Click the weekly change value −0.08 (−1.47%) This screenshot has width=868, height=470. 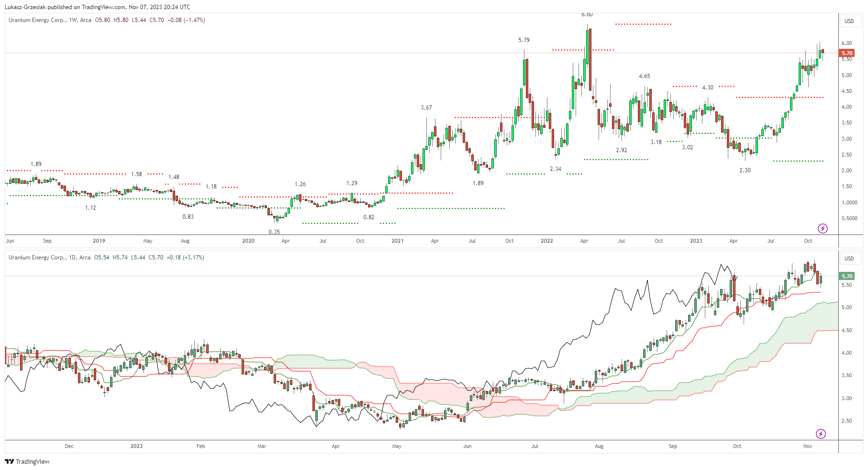click(x=186, y=20)
